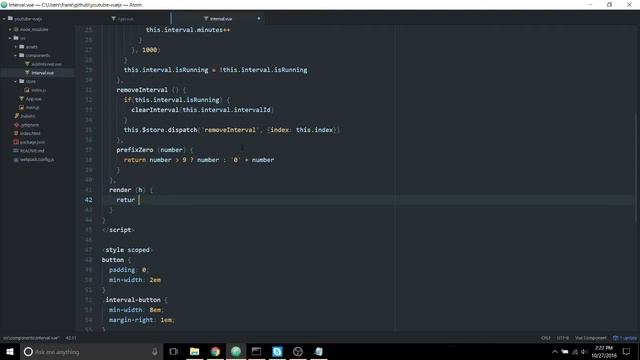The image size is (640, 360).
Task: Open index.html via its HTML file icon
Action: pos(16,133)
